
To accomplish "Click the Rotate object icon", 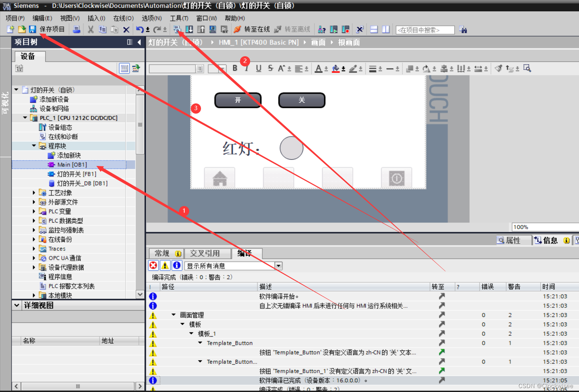I will pyautogui.click(x=426, y=68).
